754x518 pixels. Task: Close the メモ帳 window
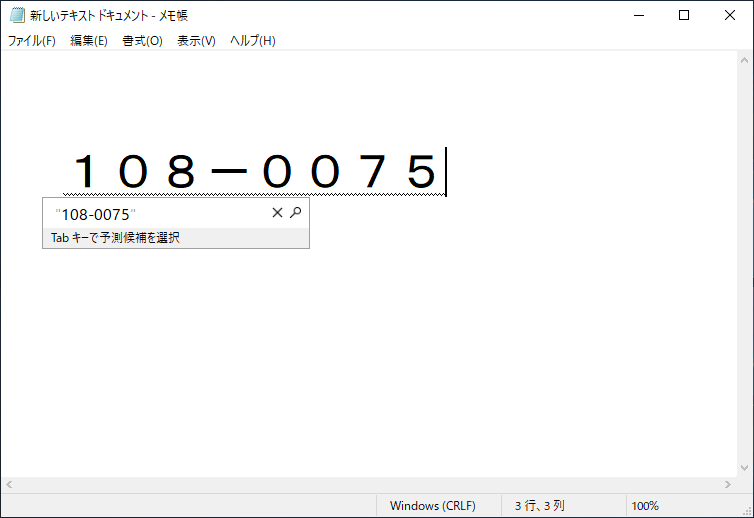[730, 15]
